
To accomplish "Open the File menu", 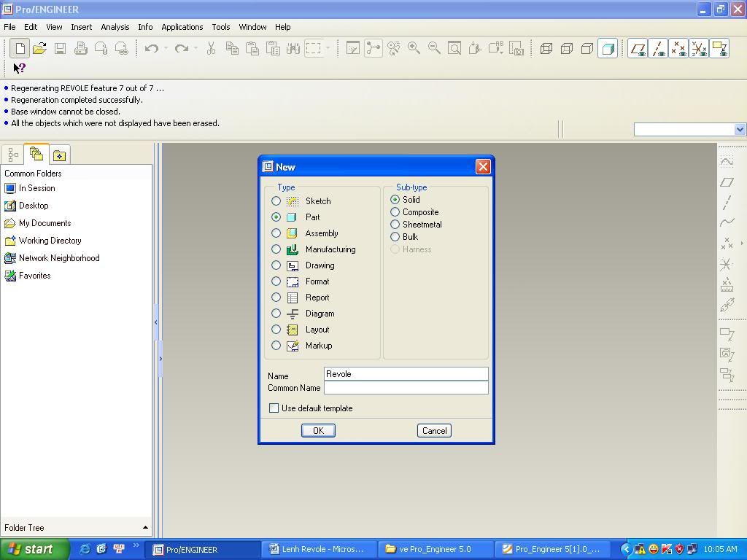I will pos(9,27).
